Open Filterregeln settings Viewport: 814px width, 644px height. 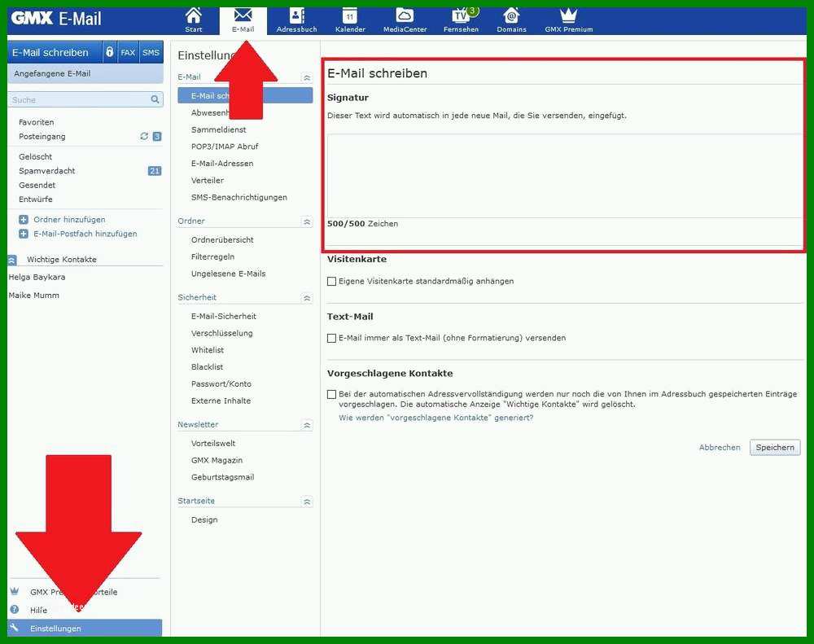212,256
